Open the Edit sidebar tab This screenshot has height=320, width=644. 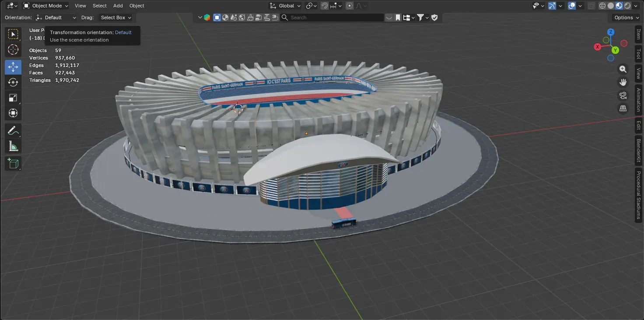pyautogui.click(x=639, y=125)
